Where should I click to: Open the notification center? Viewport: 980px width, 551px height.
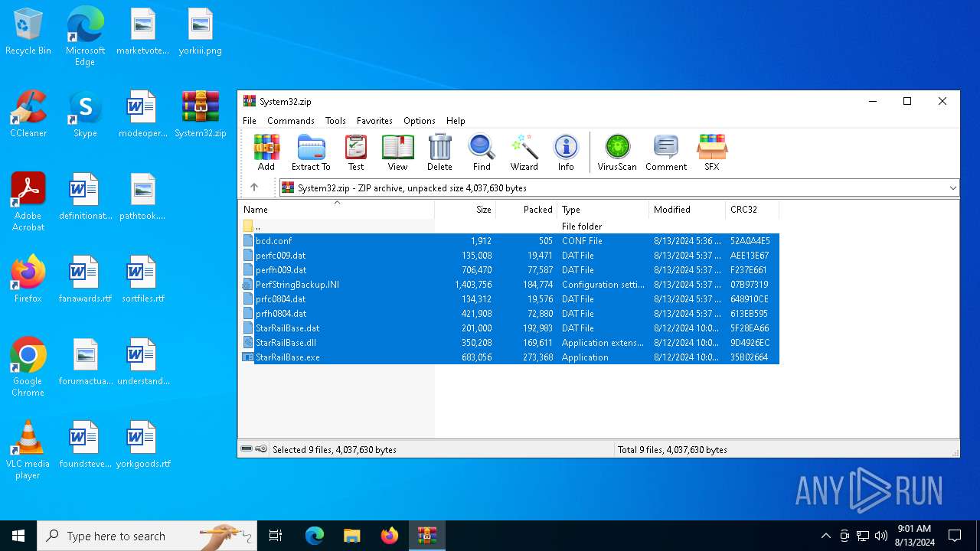coord(955,536)
